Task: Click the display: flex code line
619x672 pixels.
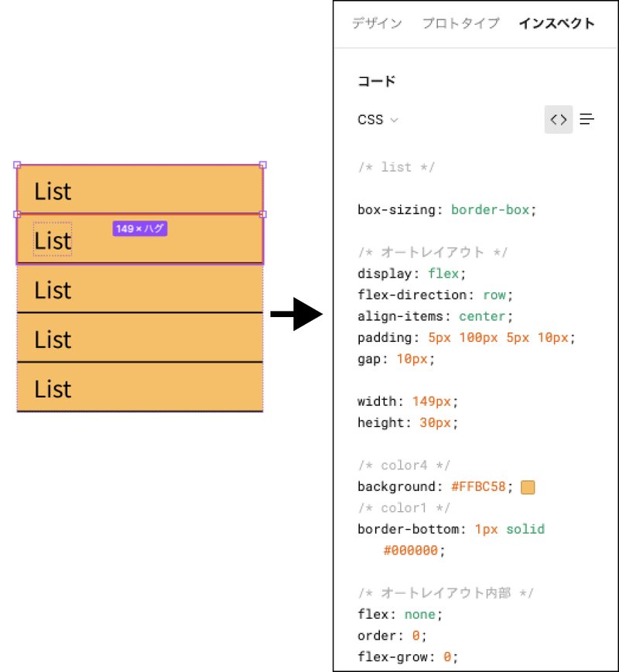Action: 412,274
